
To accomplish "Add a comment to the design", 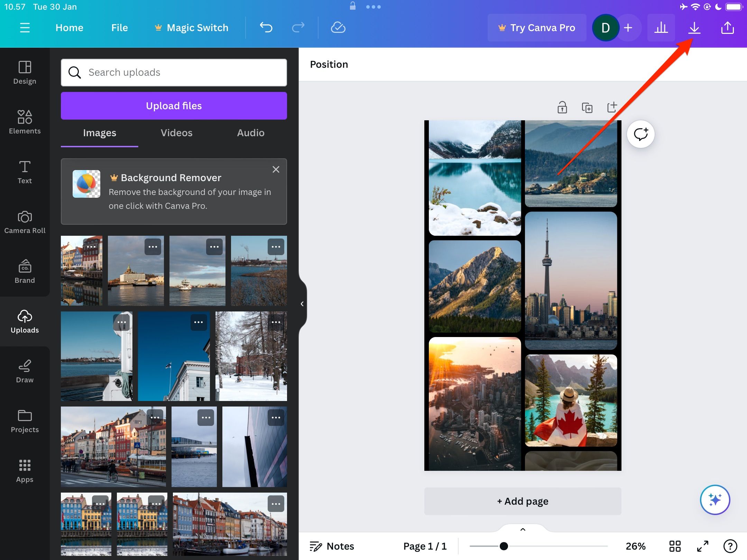I will (x=641, y=134).
